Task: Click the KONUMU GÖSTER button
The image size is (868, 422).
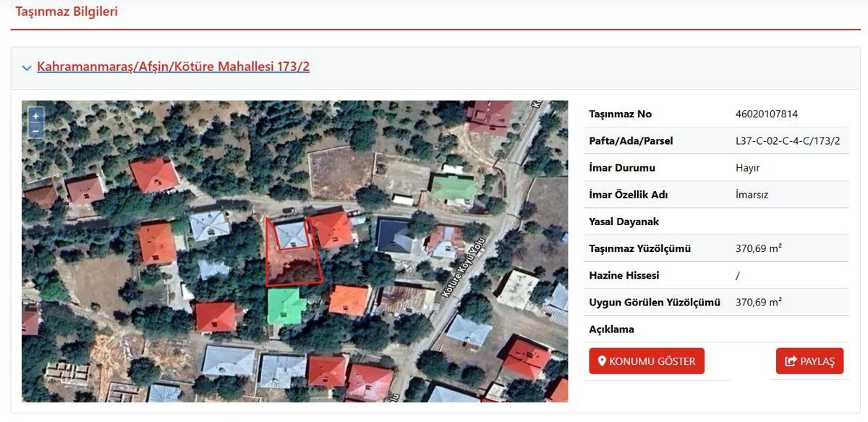Action: 647,361
